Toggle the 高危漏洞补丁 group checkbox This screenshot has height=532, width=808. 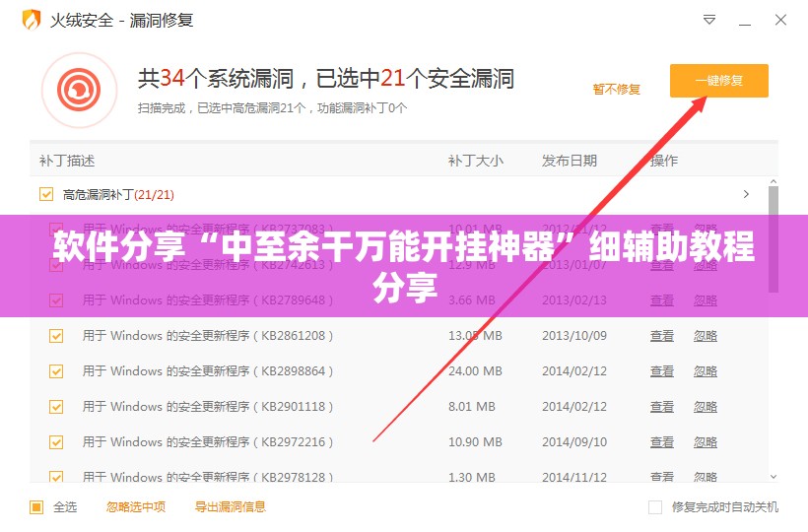pos(46,194)
